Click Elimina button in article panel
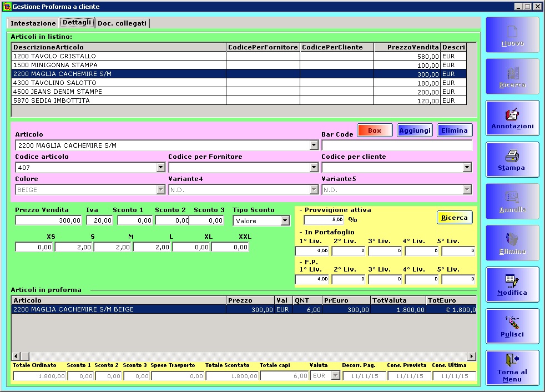Viewport: 545px width, 392px height. tap(455, 130)
